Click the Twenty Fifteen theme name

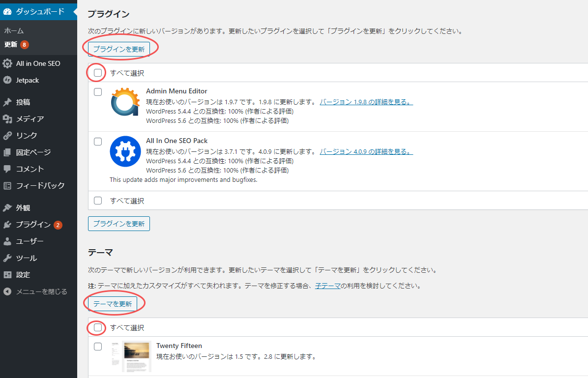click(179, 346)
